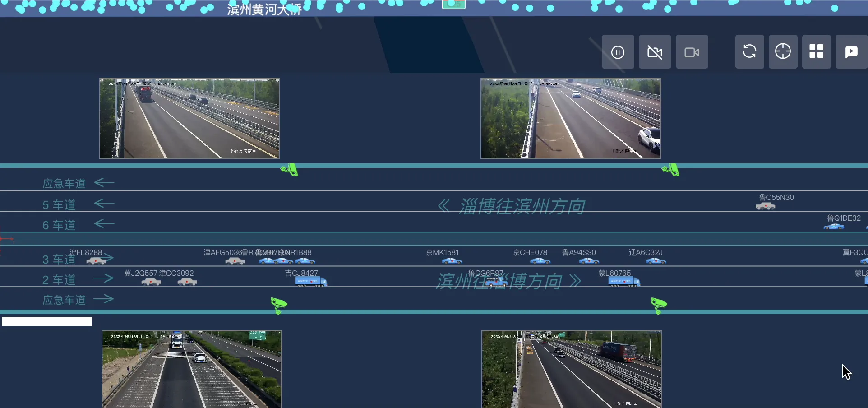This screenshot has width=868, height=408.
Task: Open the bottom-left camera video feed
Action: coord(192,369)
